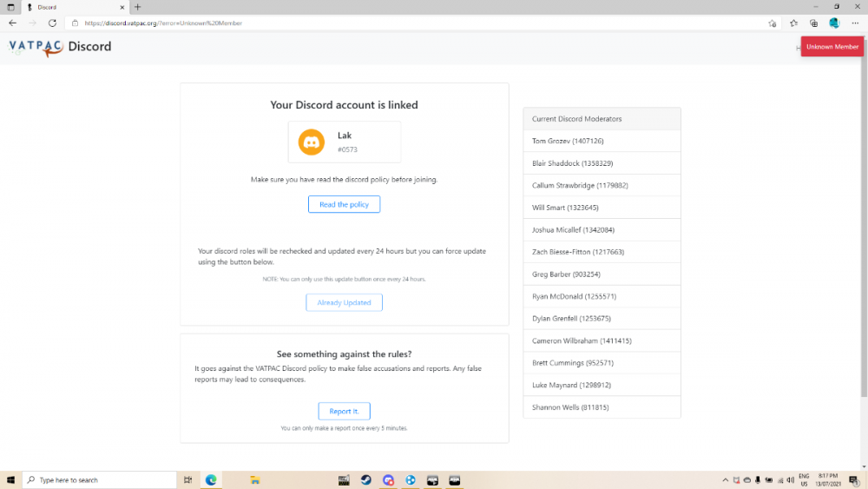The image size is (868, 489).
Task: Open the Favorites list icon
Action: [794, 23]
